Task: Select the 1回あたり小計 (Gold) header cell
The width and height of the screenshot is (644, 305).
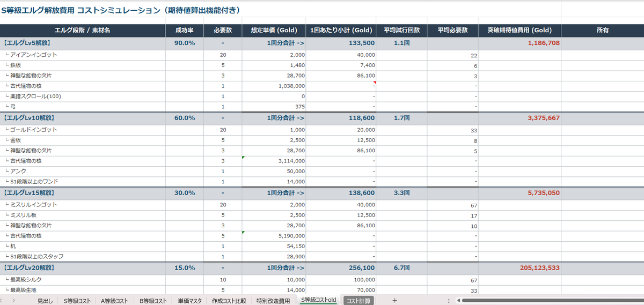Action: pos(341,30)
